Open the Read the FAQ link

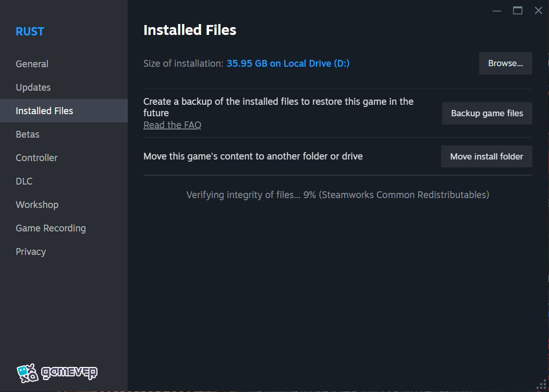172,125
